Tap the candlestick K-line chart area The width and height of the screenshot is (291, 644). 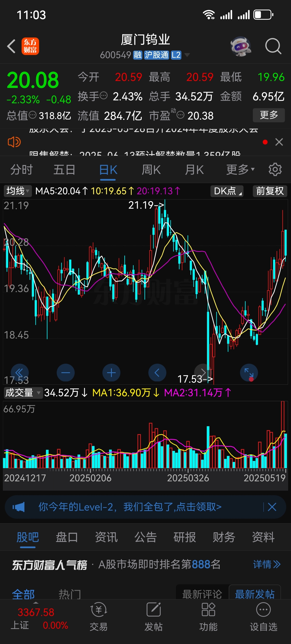tap(145, 292)
